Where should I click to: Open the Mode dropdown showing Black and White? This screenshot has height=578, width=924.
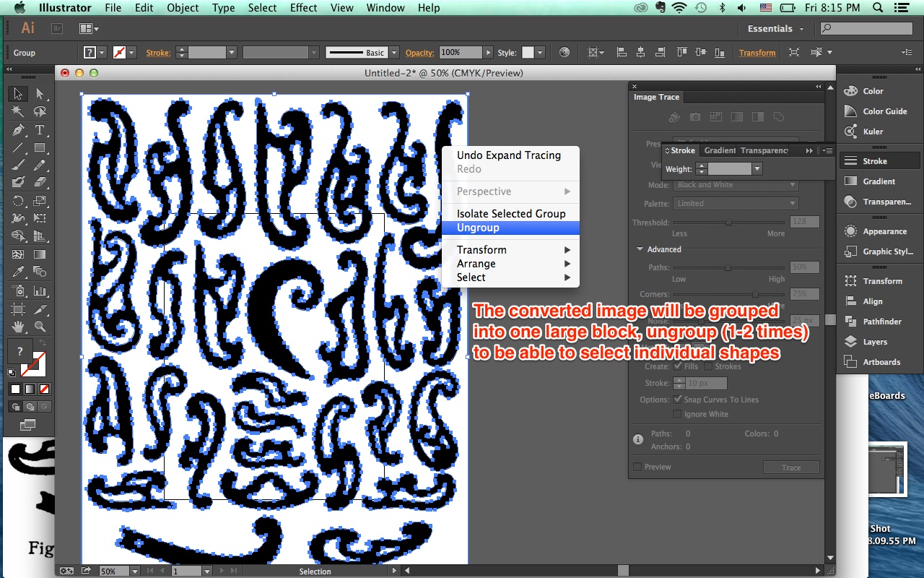coord(736,185)
